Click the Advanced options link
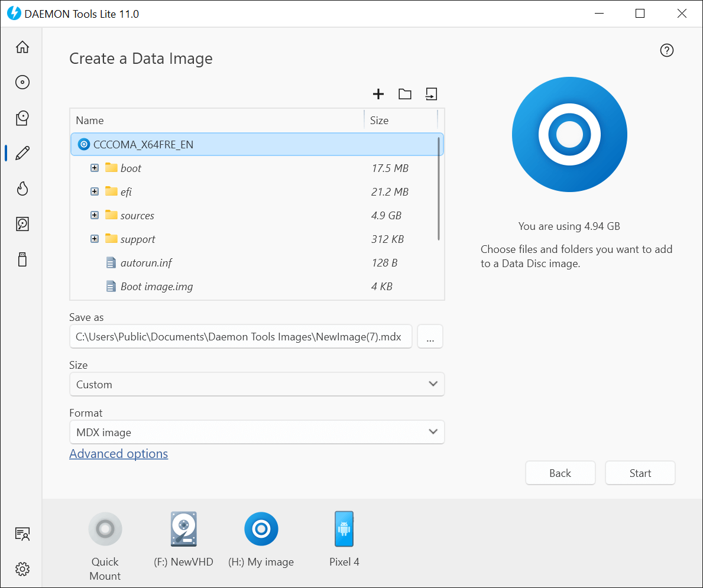The image size is (703, 588). click(x=119, y=454)
